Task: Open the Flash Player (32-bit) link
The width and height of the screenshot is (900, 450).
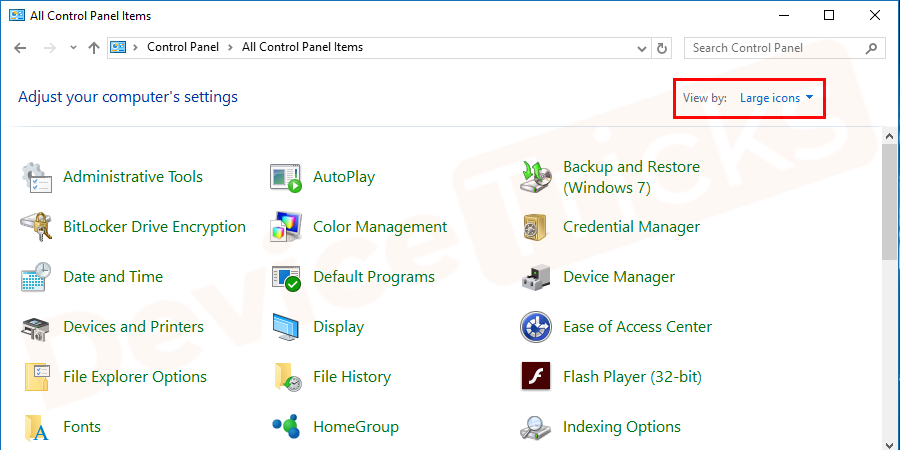Action: click(632, 377)
